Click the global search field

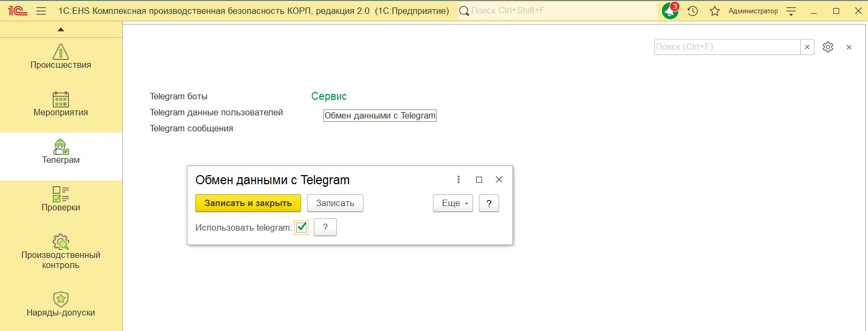557,11
